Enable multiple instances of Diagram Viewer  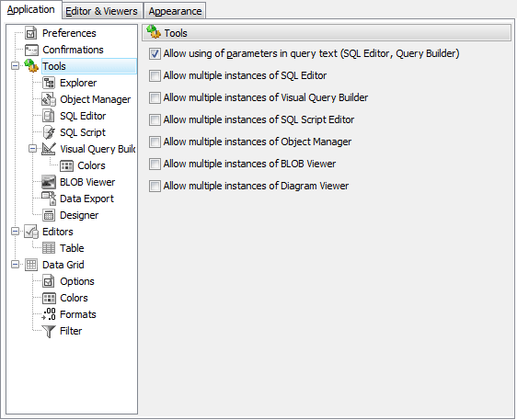tap(155, 187)
